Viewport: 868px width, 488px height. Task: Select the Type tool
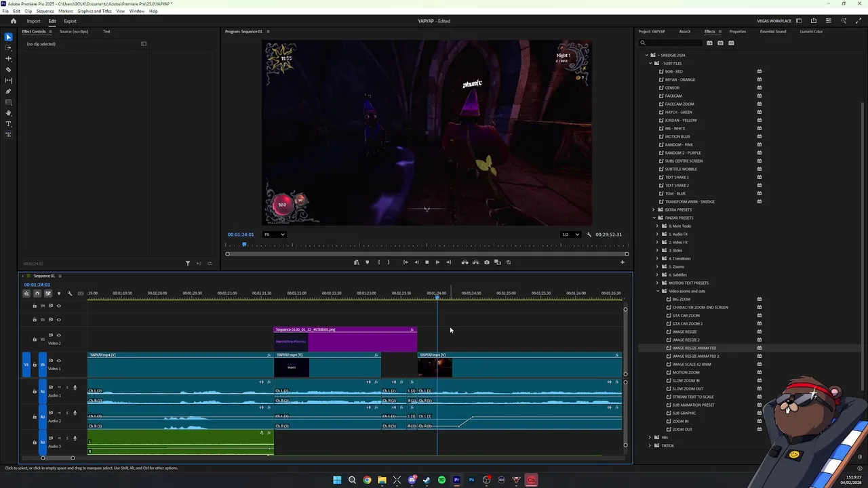point(8,124)
